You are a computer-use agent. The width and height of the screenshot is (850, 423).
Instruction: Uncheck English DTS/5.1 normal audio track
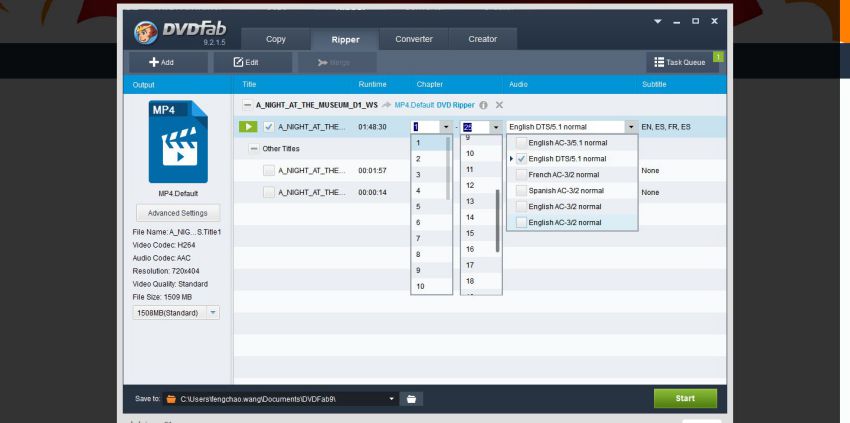tap(521, 159)
